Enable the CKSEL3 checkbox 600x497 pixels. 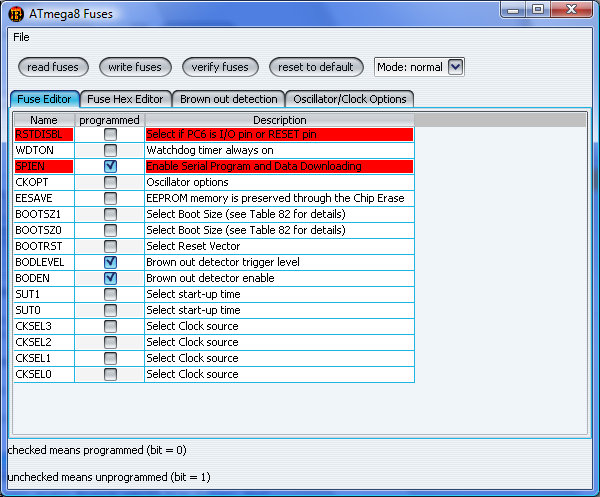110,326
